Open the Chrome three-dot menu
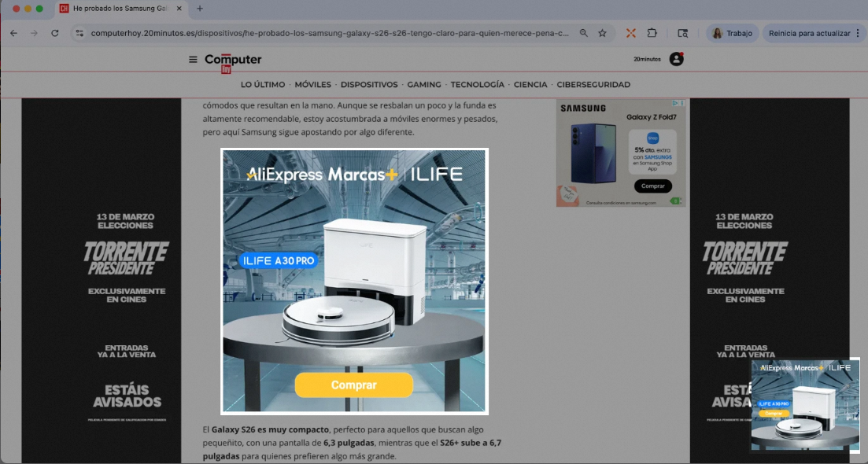 coord(858,33)
